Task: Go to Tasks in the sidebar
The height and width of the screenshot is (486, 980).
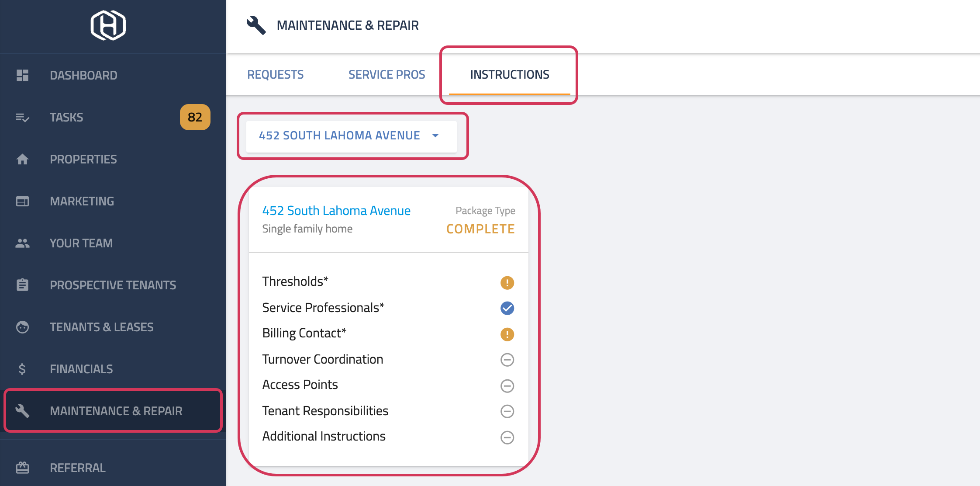Action: tap(113, 117)
